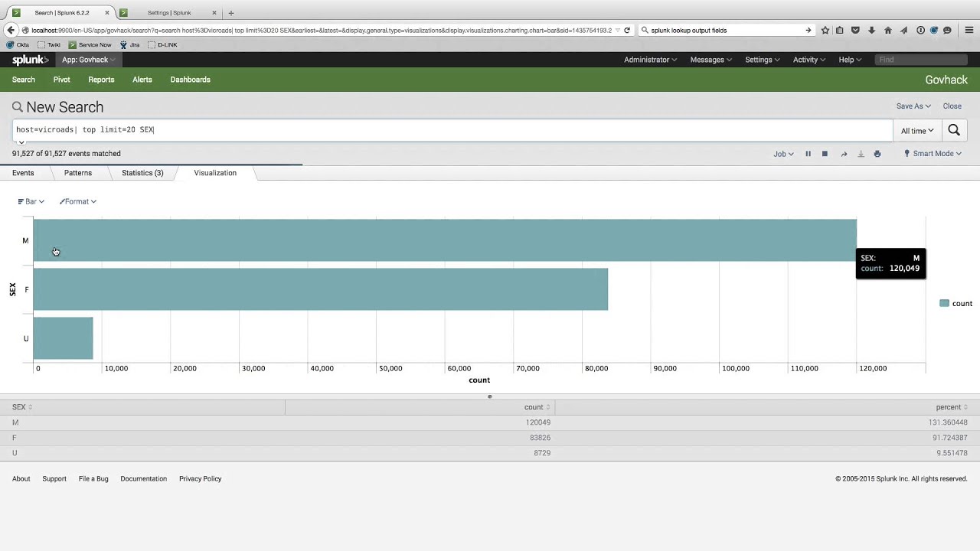
Task: Open the D-LINK bookmark
Action: pyautogui.click(x=163, y=45)
